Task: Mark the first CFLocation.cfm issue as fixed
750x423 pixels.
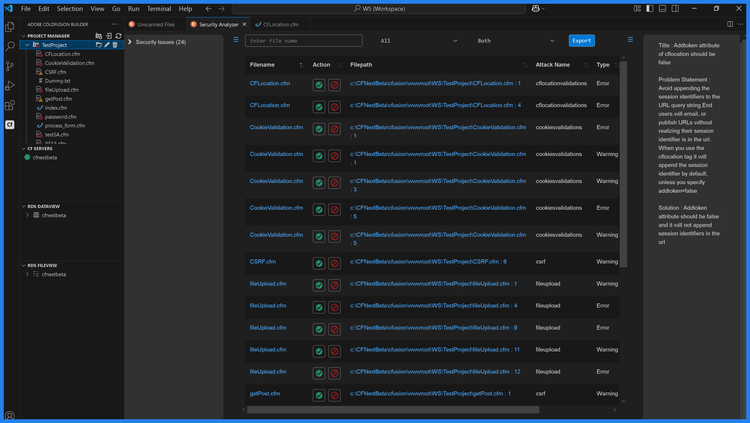Action: [319, 85]
